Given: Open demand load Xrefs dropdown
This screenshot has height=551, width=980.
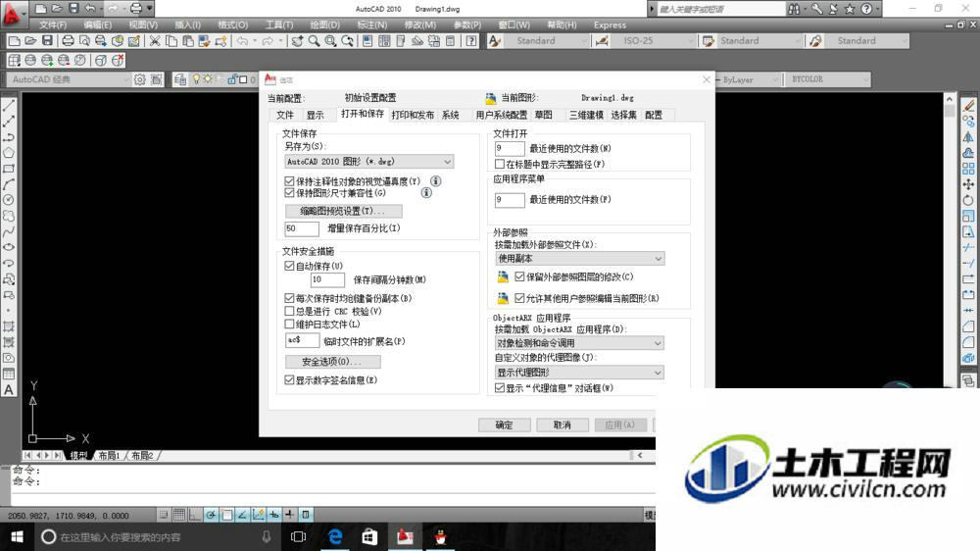Looking at the screenshot, I should (x=579, y=258).
